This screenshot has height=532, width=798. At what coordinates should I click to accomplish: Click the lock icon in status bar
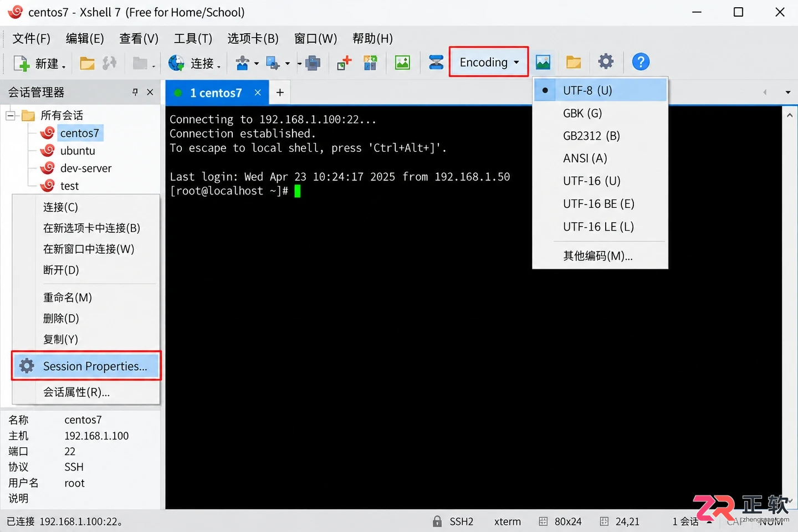pos(437,521)
